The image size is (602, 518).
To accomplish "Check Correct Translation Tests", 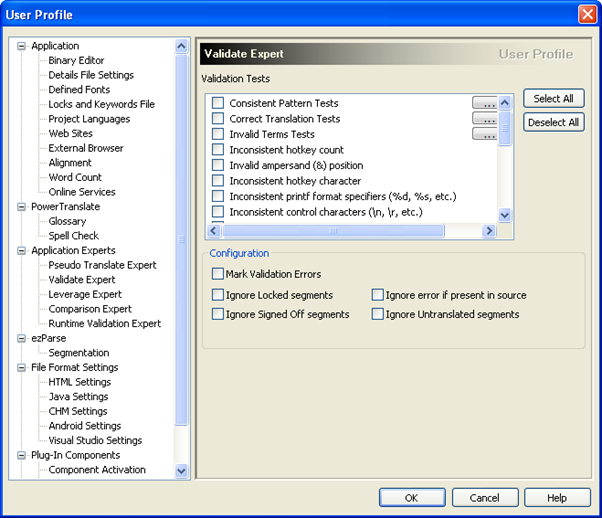I will [218, 118].
